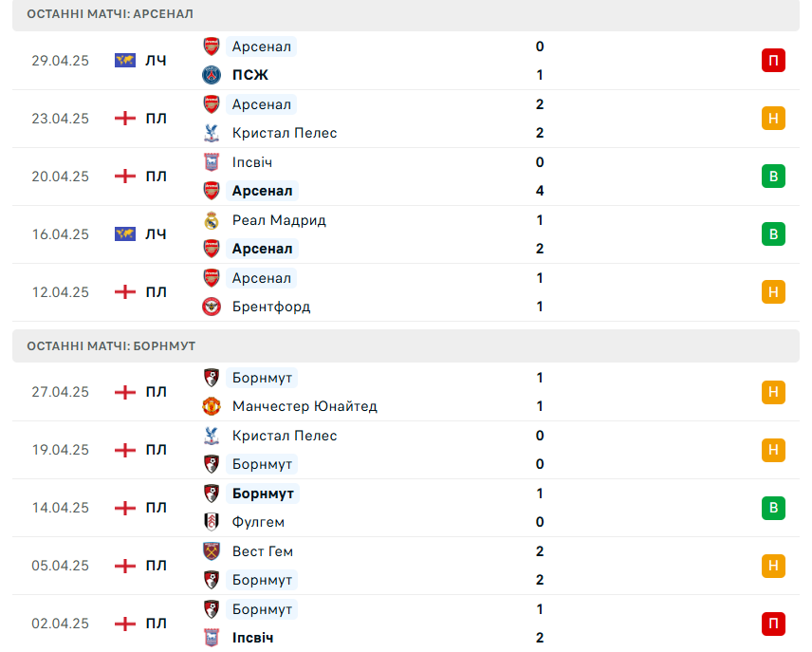Screen dimensions: 812x652
Task: Open the Кристал Пелес team link on 23.04.25
Action: pos(285,133)
